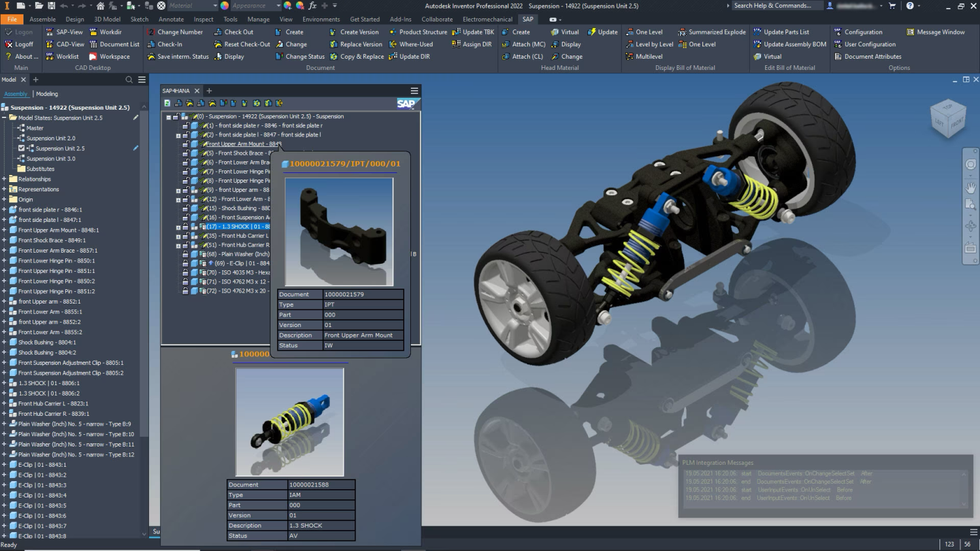The width and height of the screenshot is (980, 551).
Task: Click Create Version
Action: pos(354,32)
